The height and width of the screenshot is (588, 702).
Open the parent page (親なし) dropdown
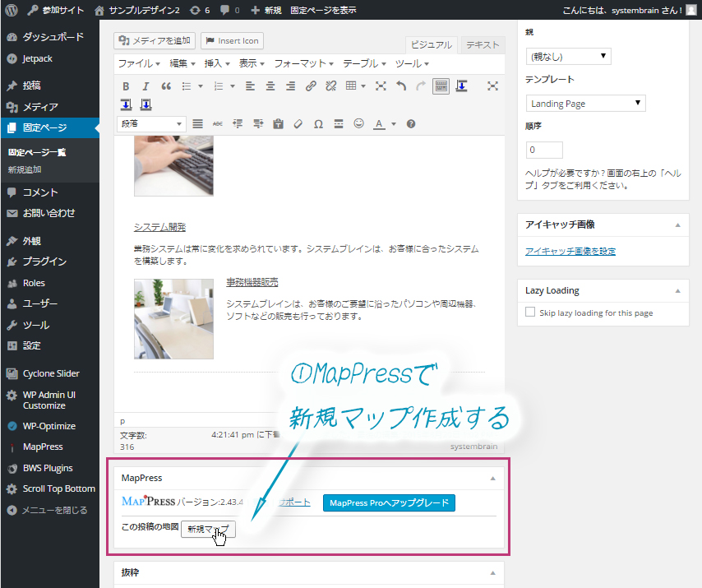[x=567, y=56]
